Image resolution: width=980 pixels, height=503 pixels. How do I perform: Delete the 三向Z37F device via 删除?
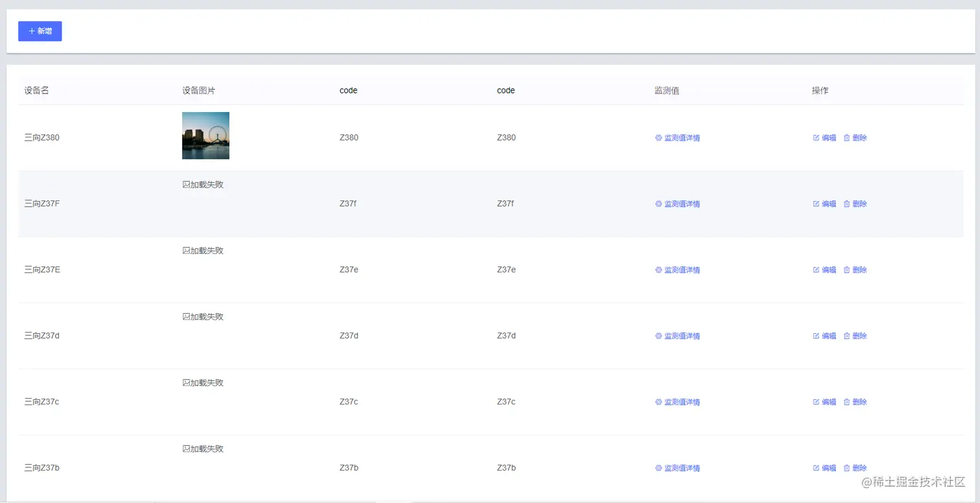tap(855, 204)
